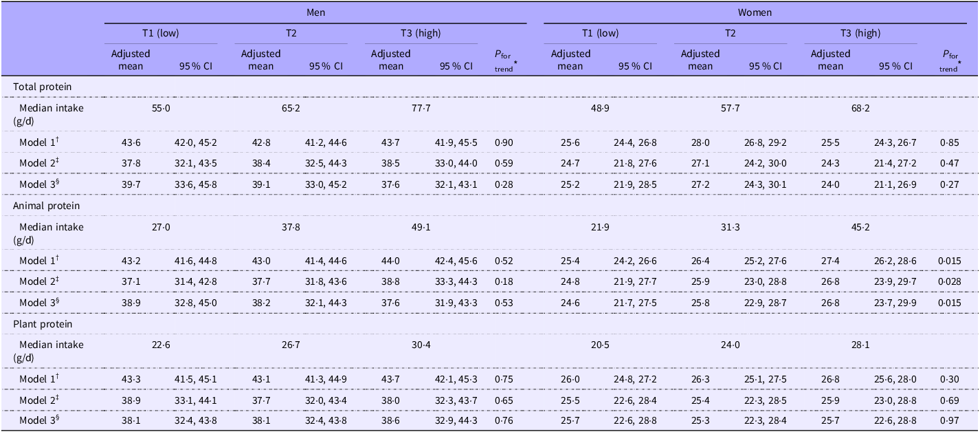Image resolution: width=980 pixels, height=432 pixels.
Task: Select median intake value '30·4'
Action: pyautogui.click(x=421, y=345)
